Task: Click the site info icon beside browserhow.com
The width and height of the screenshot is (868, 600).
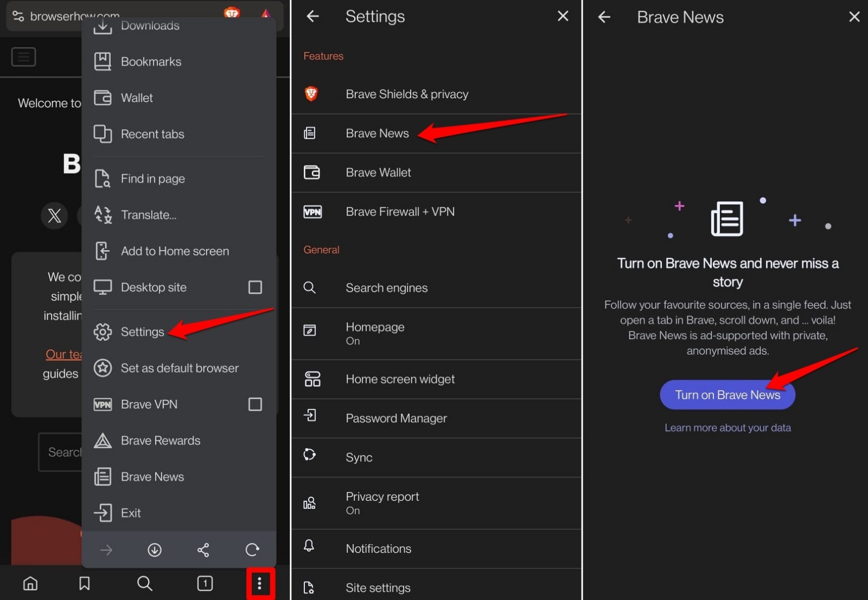Action: click(18, 16)
